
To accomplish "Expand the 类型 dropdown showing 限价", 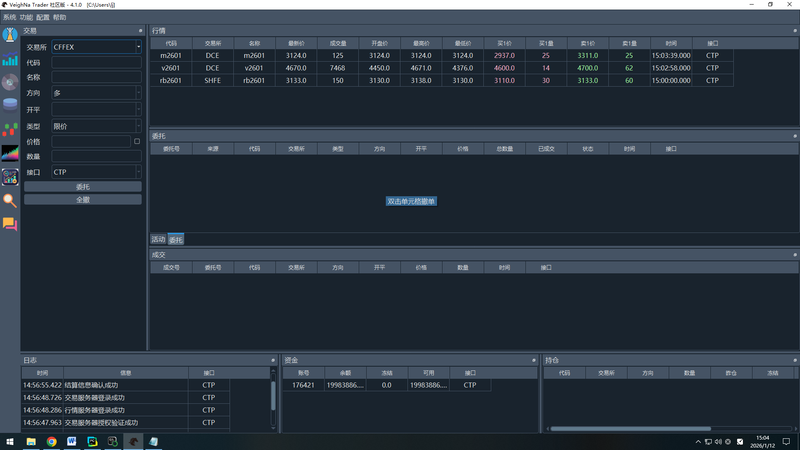I will (96, 127).
